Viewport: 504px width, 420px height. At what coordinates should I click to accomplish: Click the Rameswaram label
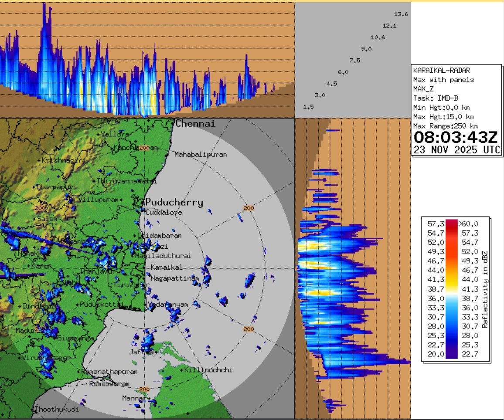tap(109, 384)
